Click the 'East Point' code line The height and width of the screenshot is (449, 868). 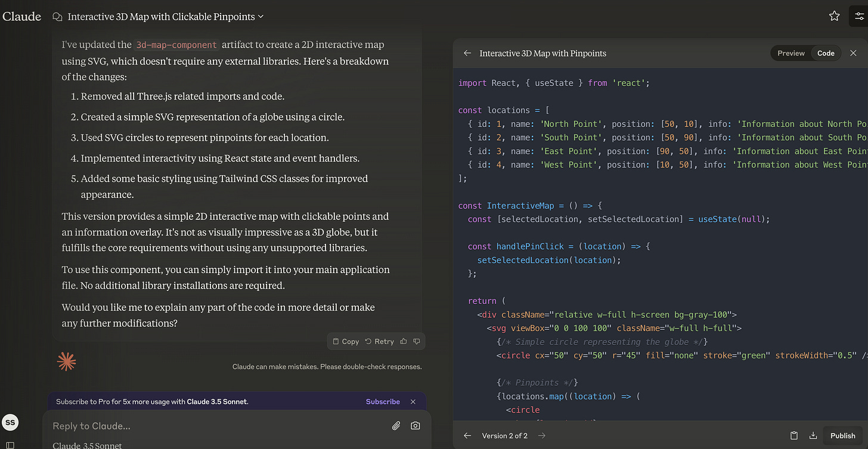[x=668, y=151]
